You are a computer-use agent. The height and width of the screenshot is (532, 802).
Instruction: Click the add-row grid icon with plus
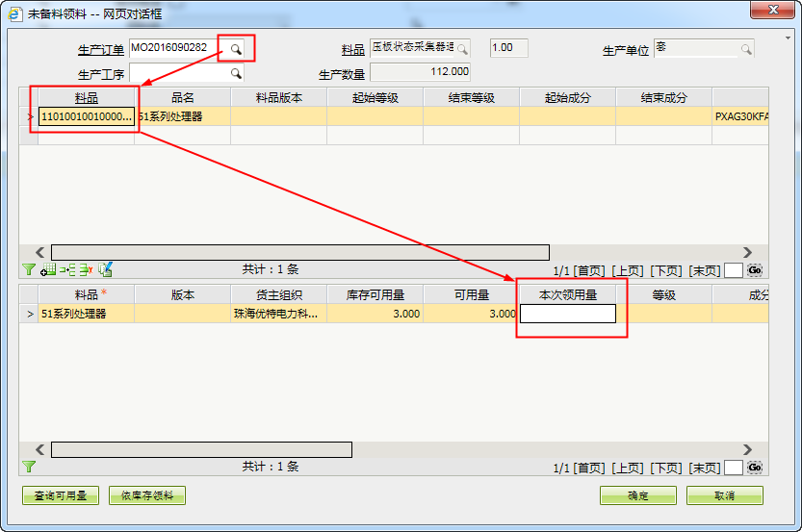pos(48,270)
